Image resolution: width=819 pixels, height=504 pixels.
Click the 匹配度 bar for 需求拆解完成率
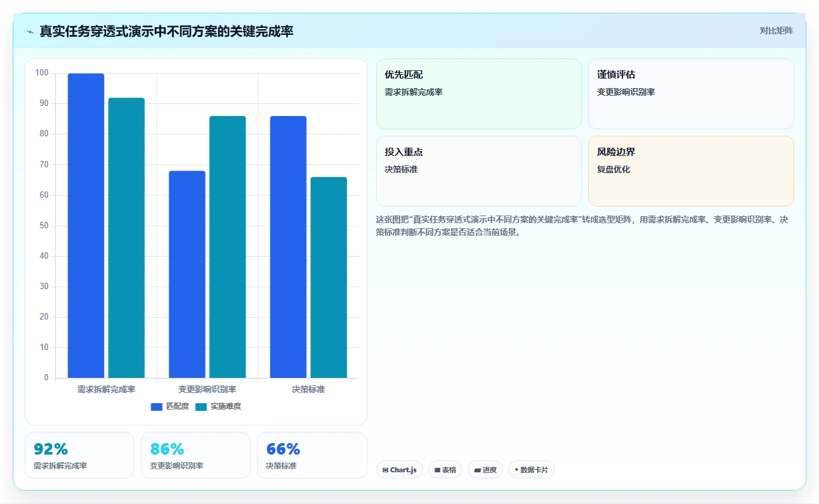coord(86,226)
